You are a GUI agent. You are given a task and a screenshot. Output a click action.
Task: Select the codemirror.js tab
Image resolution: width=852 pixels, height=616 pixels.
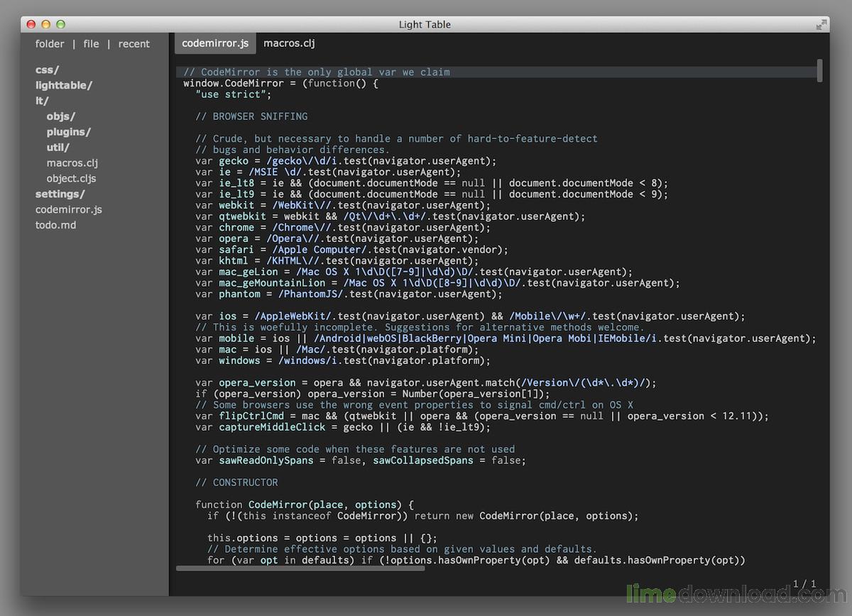[x=215, y=43]
